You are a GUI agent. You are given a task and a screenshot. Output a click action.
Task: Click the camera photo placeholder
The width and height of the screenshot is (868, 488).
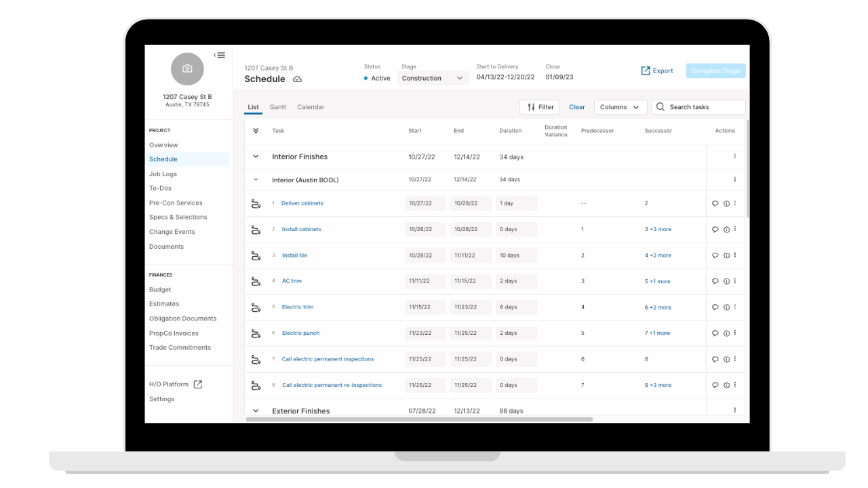(x=187, y=69)
